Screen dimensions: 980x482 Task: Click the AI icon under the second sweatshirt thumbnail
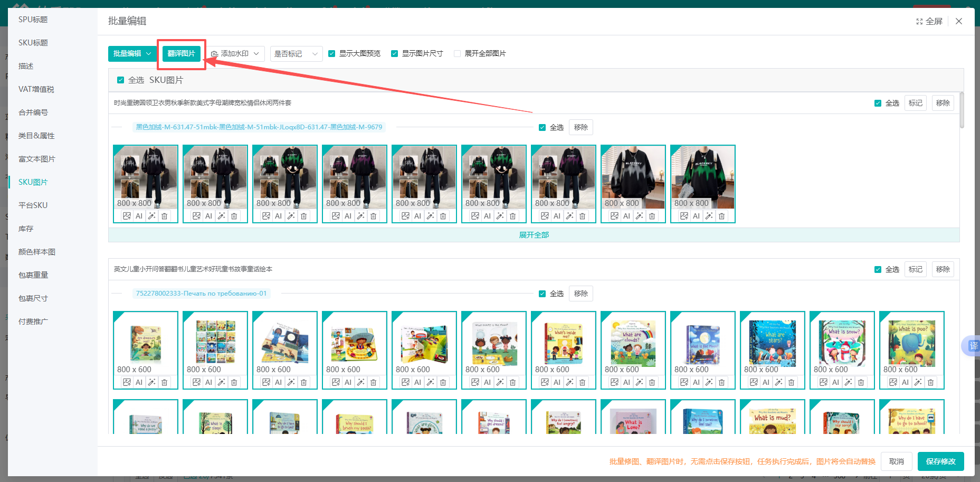208,216
